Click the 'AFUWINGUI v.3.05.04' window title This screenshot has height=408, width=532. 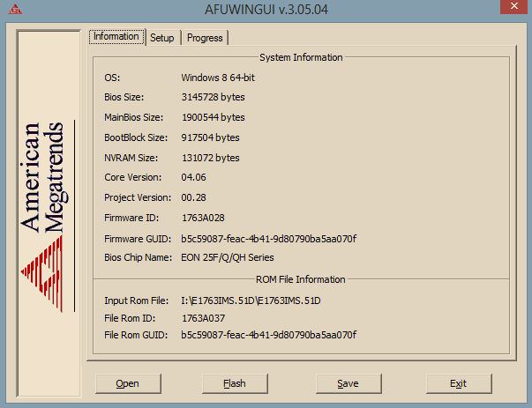click(266, 10)
